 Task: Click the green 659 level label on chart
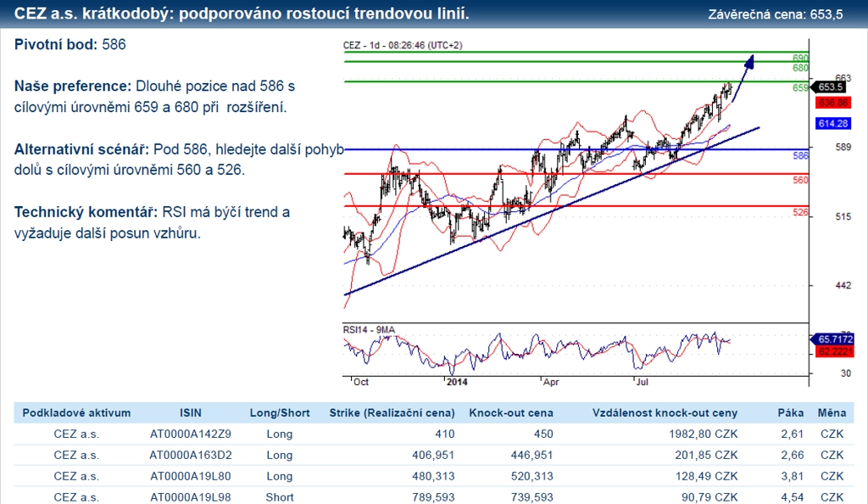[800, 88]
